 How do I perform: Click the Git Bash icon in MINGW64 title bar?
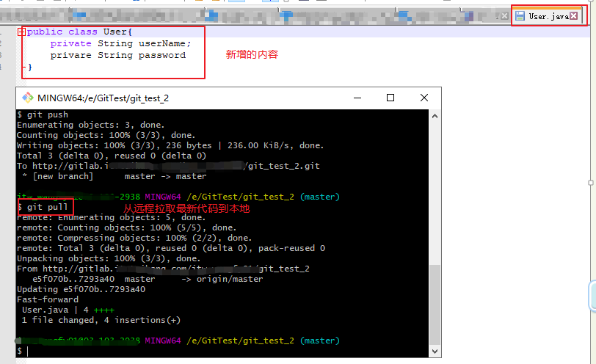pos(27,98)
